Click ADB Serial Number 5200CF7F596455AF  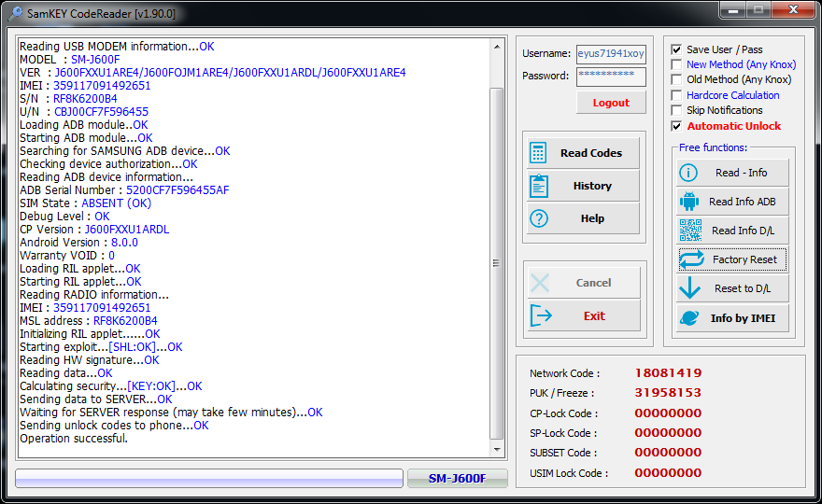click(x=177, y=190)
